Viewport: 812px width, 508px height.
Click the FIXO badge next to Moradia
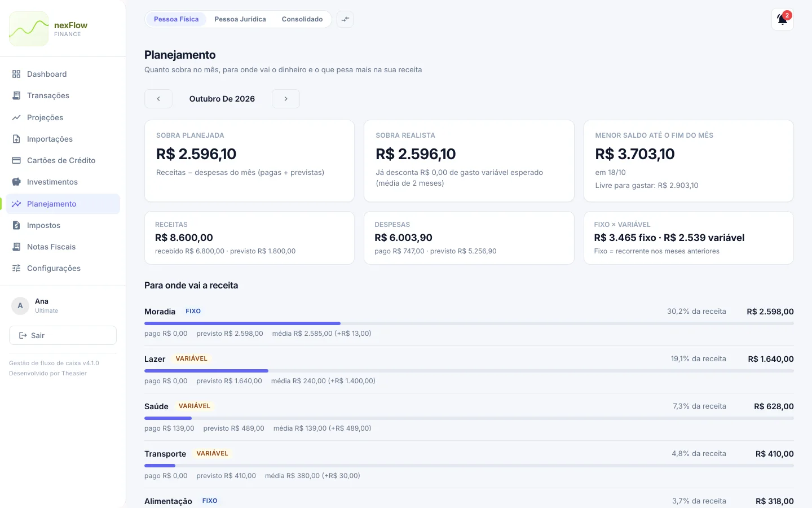pyautogui.click(x=193, y=311)
